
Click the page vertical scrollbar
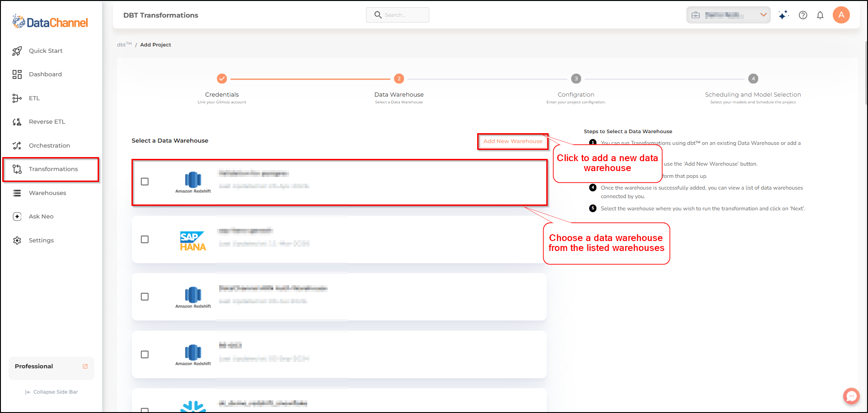click(866, 72)
